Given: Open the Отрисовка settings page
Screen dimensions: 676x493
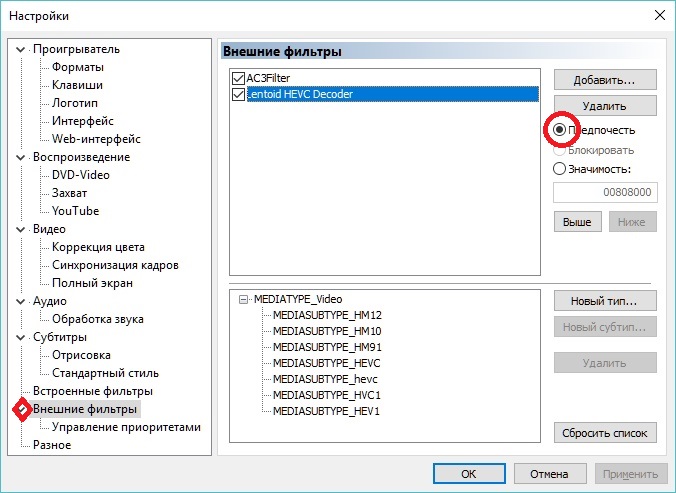Looking at the screenshot, I should (x=81, y=355).
